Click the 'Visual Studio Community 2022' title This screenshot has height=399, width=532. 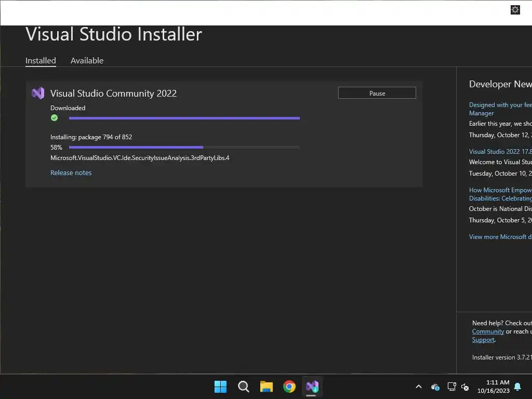tap(113, 94)
